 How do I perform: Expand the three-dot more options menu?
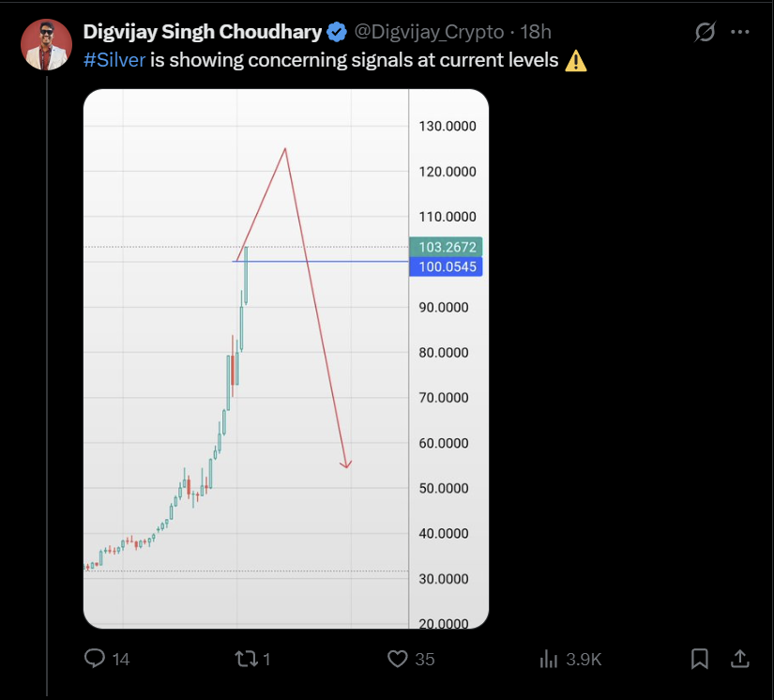pos(740,32)
